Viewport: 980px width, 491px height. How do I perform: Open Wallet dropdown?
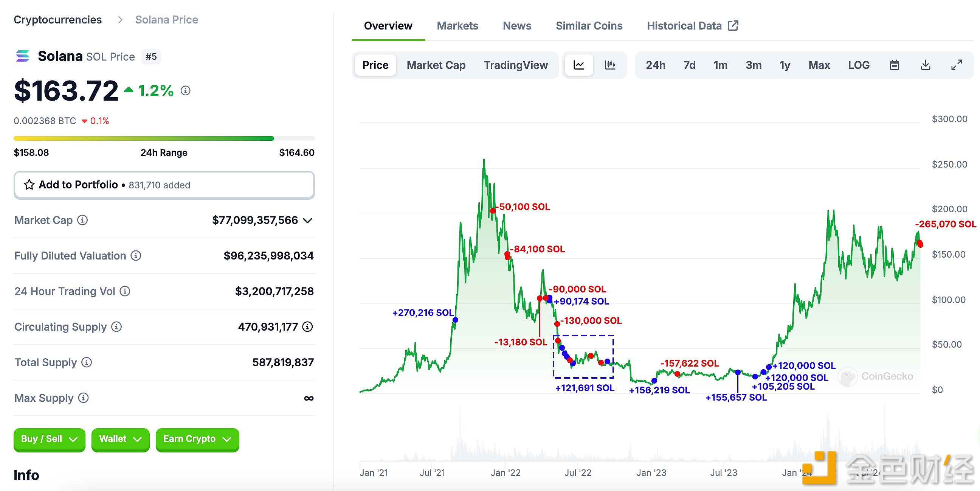120,439
